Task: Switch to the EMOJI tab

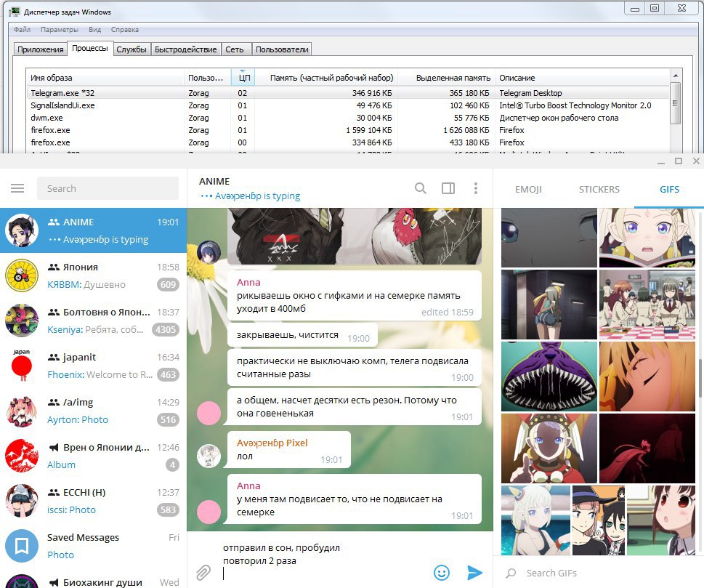Action: [528, 189]
